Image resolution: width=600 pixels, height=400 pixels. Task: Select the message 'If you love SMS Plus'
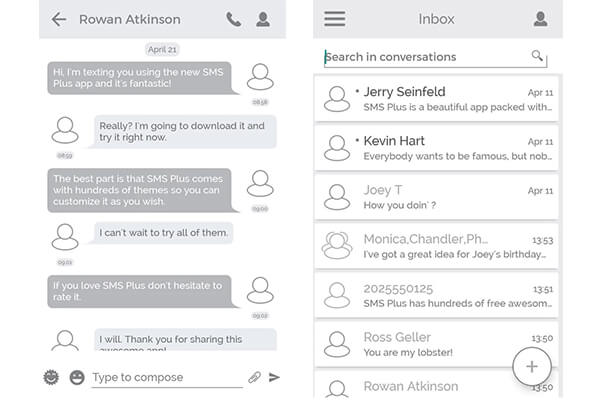point(142,291)
